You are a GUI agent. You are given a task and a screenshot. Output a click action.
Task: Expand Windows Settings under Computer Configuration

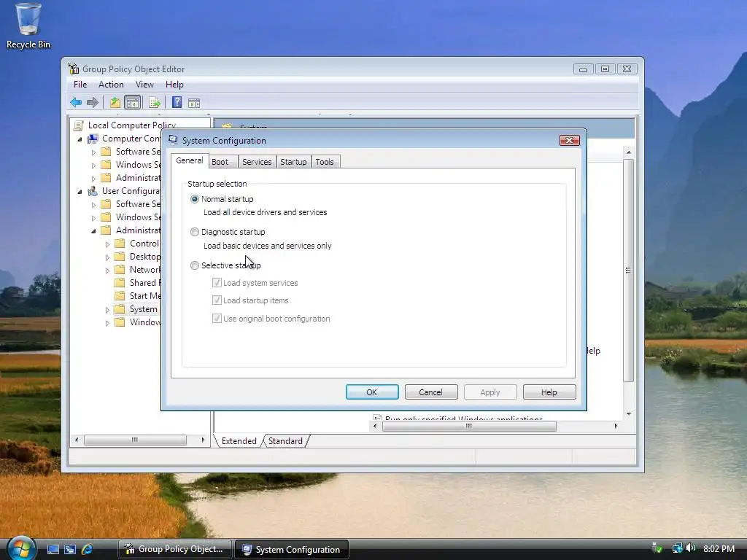tap(93, 166)
